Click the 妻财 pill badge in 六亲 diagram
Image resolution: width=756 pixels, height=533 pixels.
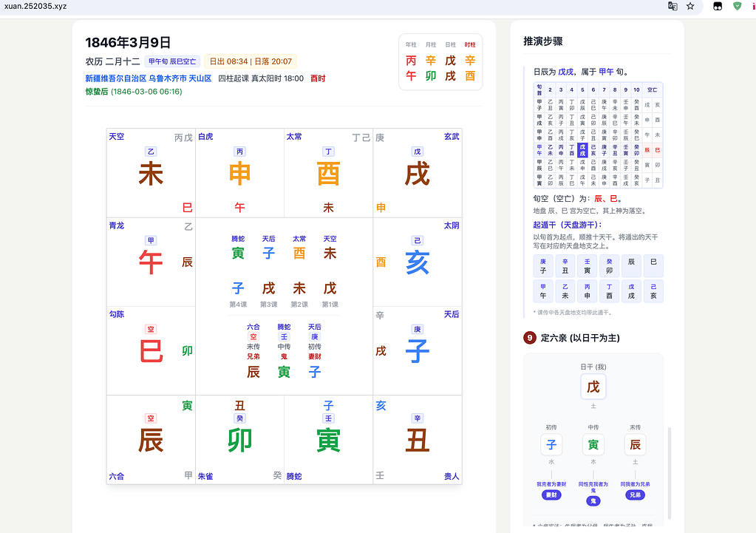551,495
